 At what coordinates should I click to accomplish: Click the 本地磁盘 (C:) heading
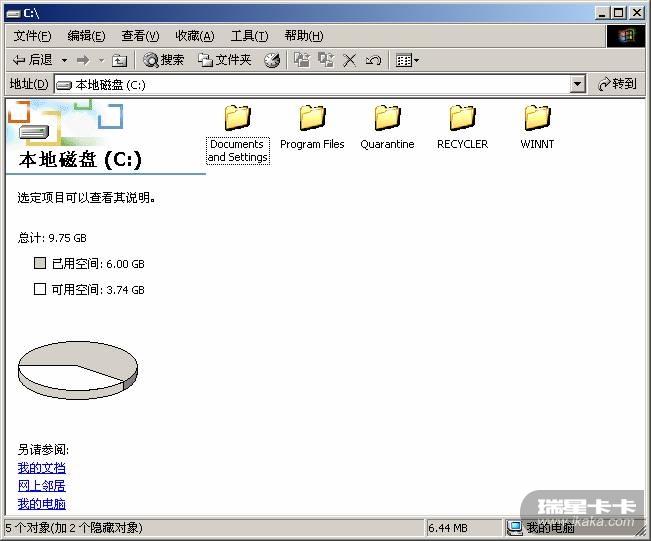point(80,159)
